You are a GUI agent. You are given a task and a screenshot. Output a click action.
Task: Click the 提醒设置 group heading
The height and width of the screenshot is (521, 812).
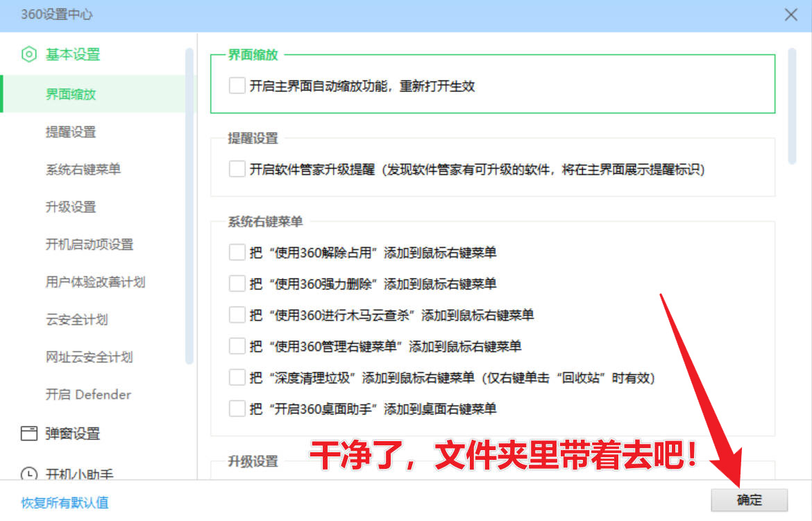[253, 138]
